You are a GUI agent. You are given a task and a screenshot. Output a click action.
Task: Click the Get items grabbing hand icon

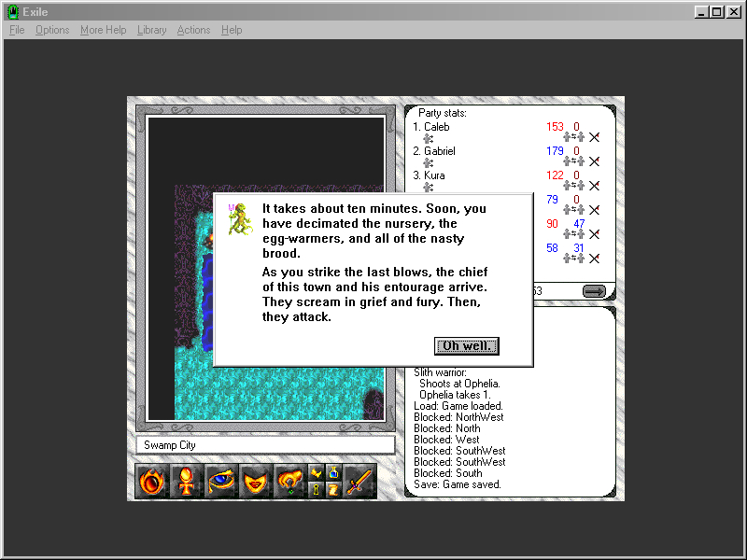coord(290,482)
